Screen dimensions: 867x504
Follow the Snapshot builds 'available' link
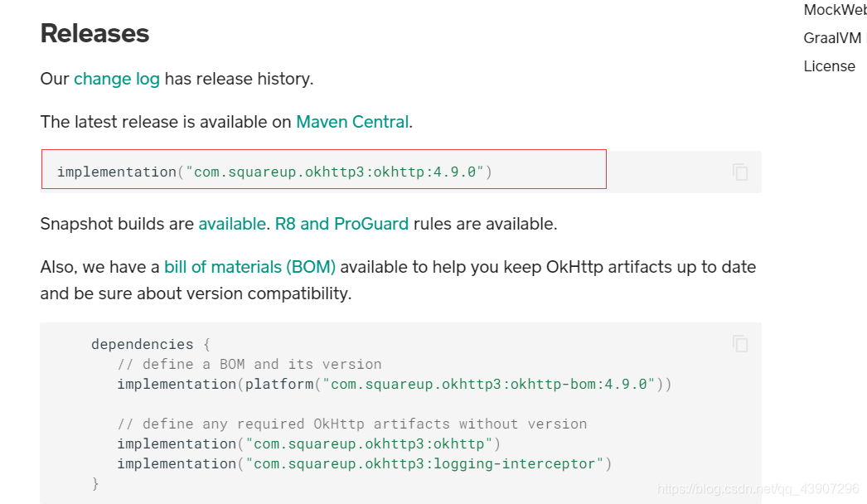click(232, 224)
